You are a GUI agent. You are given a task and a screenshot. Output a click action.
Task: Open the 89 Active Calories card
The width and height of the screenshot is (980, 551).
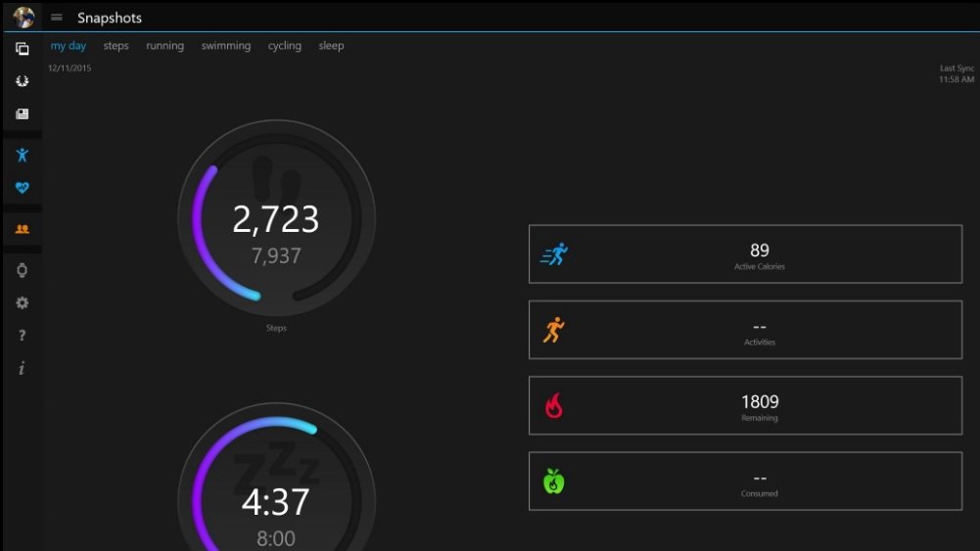point(746,254)
